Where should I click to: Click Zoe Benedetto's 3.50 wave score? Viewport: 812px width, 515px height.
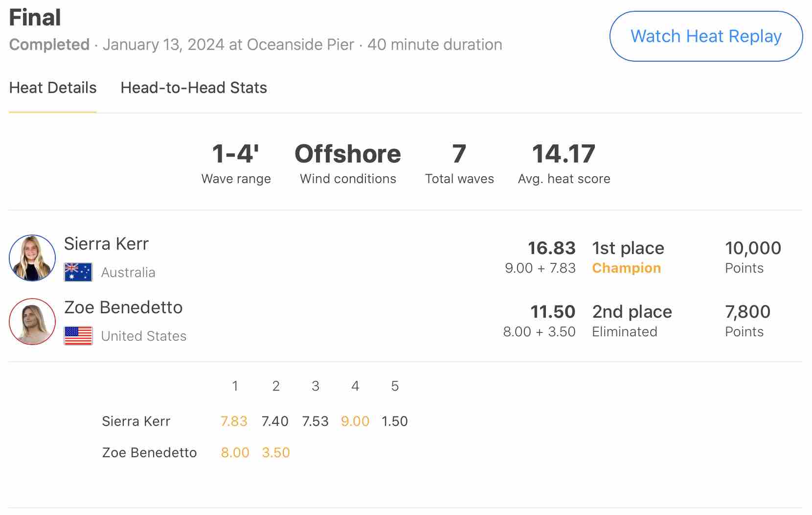[x=276, y=452]
